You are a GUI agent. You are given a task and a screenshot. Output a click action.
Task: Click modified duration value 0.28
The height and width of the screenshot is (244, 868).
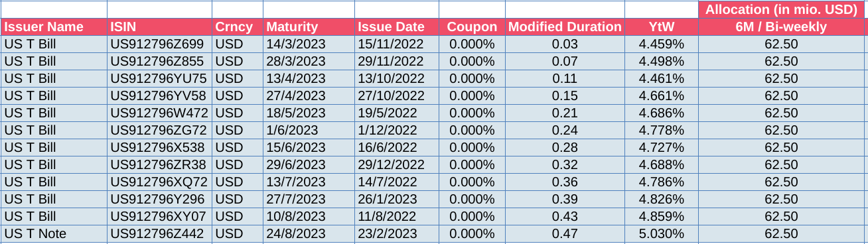tap(565, 148)
